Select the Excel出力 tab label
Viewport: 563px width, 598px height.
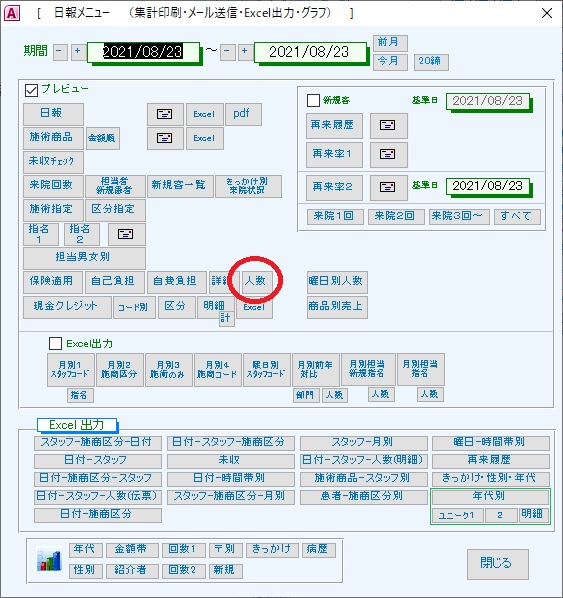77,424
